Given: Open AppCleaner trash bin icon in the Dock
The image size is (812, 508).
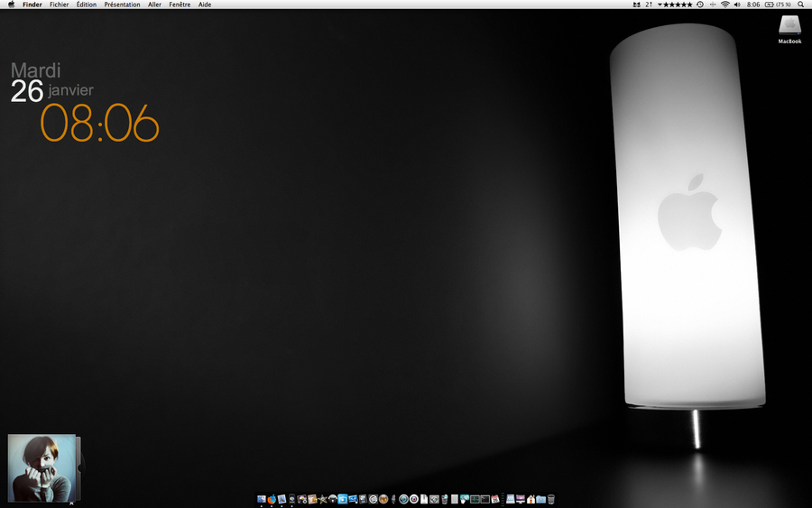Looking at the screenshot, I should click(x=444, y=499).
